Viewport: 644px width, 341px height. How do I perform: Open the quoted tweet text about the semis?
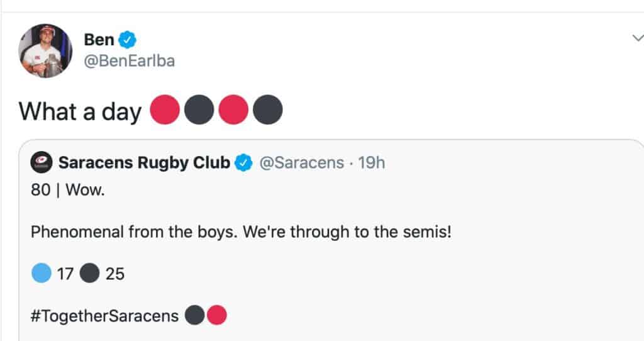tap(241, 232)
